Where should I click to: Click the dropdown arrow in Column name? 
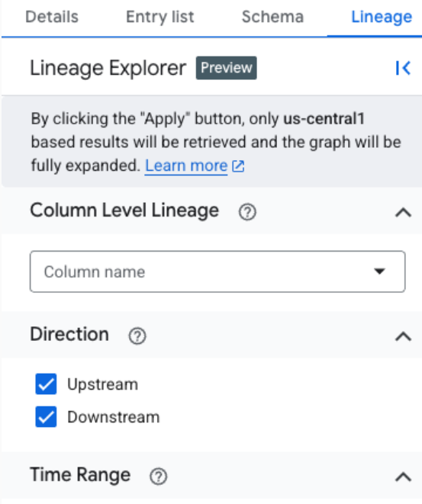(x=379, y=271)
